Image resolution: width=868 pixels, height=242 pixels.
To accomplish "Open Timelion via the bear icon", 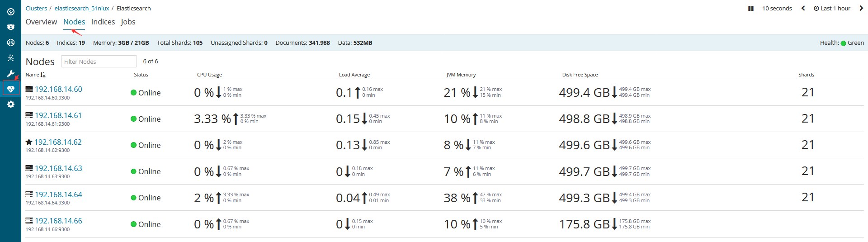I will click(x=11, y=27).
